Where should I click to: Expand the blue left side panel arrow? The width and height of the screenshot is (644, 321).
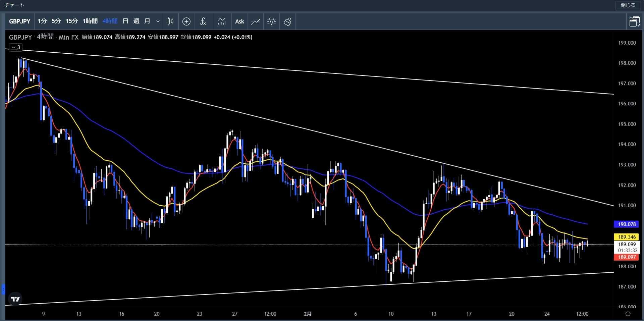point(3,289)
